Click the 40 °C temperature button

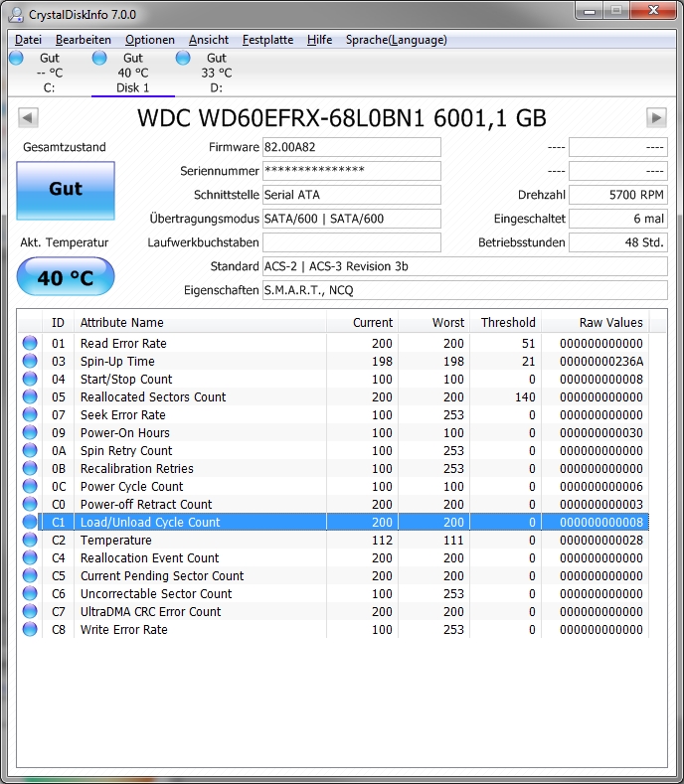click(66, 276)
